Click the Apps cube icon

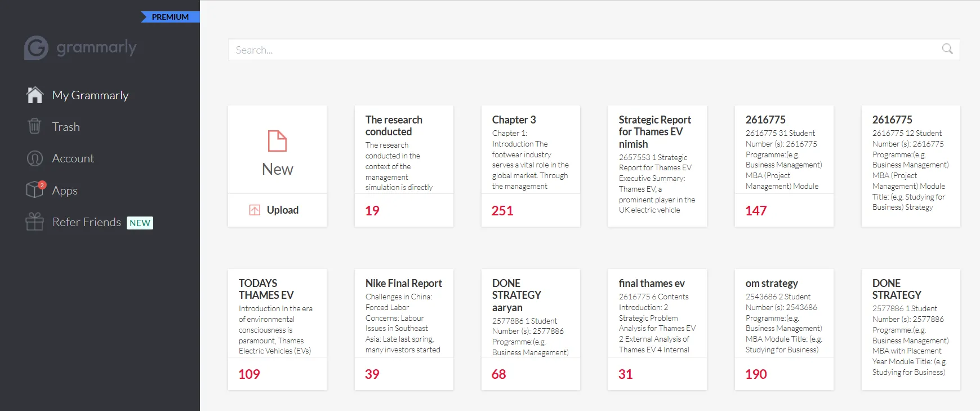35,190
